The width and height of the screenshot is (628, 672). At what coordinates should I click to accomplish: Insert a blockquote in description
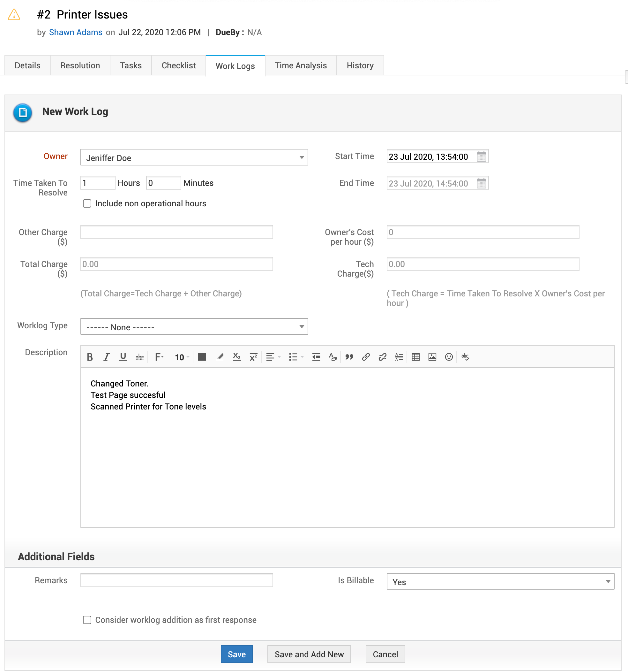click(349, 357)
